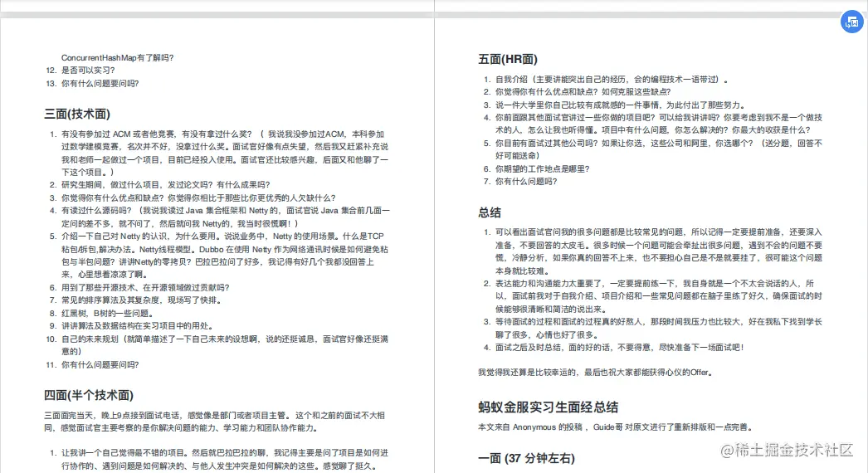Select the line "ConcurrentHashMap有了解吗?"
The height and width of the screenshot is (473, 868).
(x=117, y=57)
